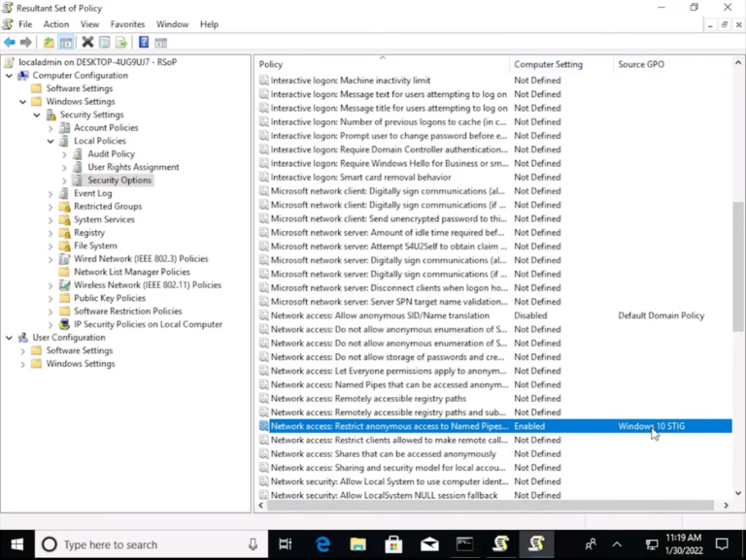Expand Windows Settings under User Configuration

[x=23, y=364]
